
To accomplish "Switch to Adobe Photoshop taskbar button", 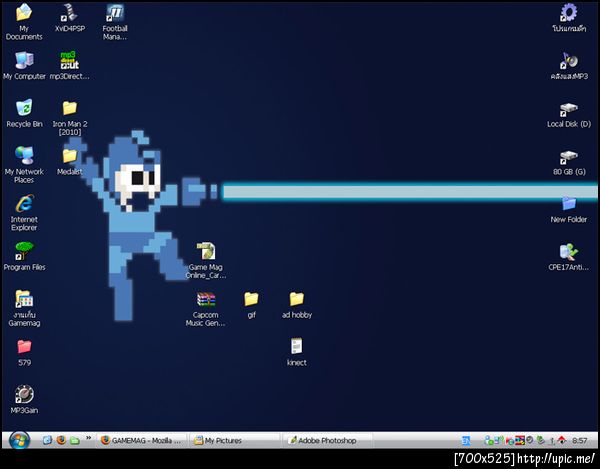I will coord(327,440).
